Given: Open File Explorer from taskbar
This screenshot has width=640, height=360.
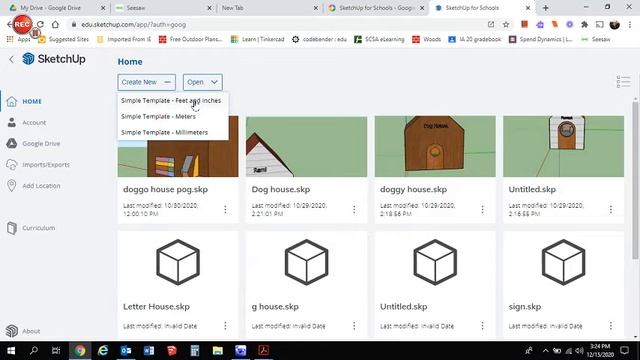Looking at the screenshot, I should [218, 351].
